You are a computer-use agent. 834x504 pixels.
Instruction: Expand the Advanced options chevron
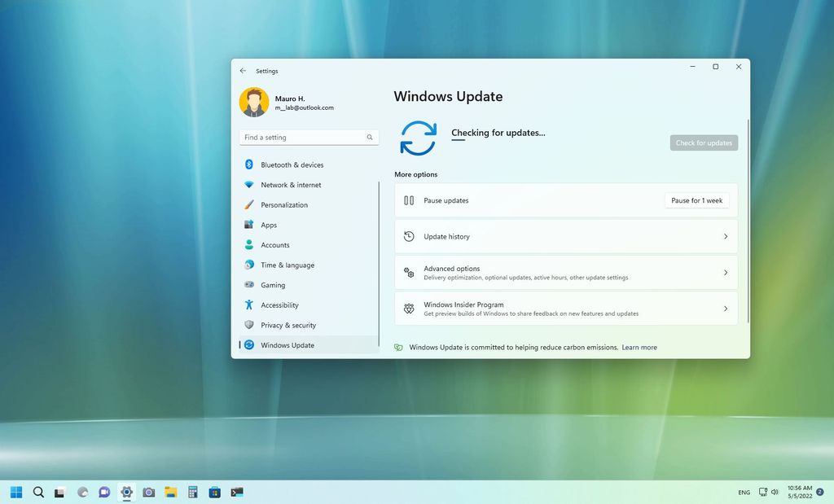click(x=725, y=272)
